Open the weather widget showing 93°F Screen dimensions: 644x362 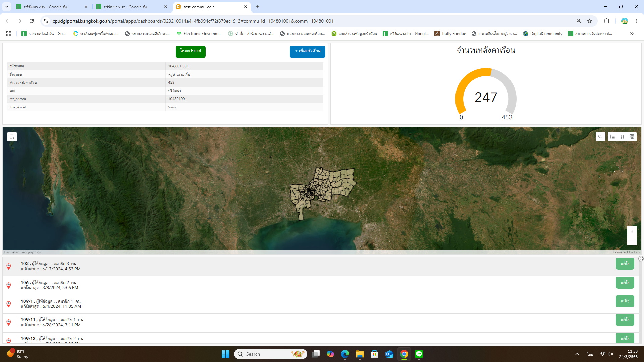click(x=17, y=354)
